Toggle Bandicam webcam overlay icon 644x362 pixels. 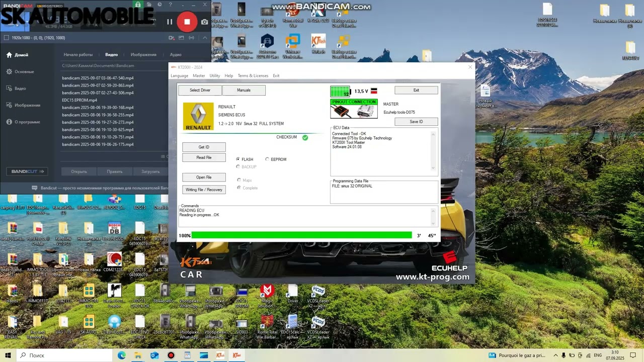pyautogui.click(x=172, y=38)
